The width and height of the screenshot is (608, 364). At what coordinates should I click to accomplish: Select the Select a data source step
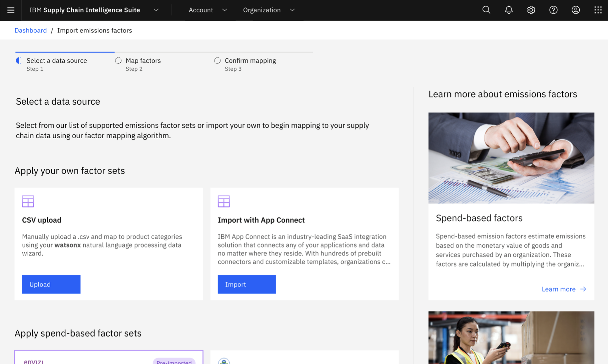tap(57, 61)
